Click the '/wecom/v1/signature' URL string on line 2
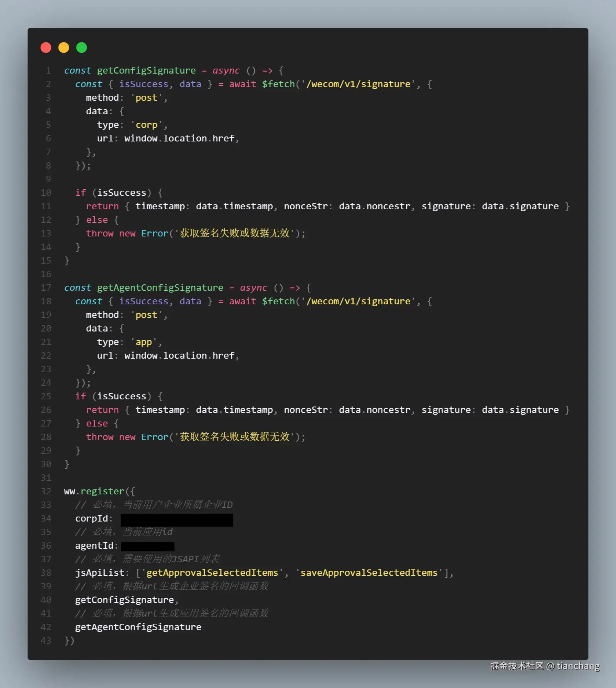Screen dimensions: 616x688 357,84
